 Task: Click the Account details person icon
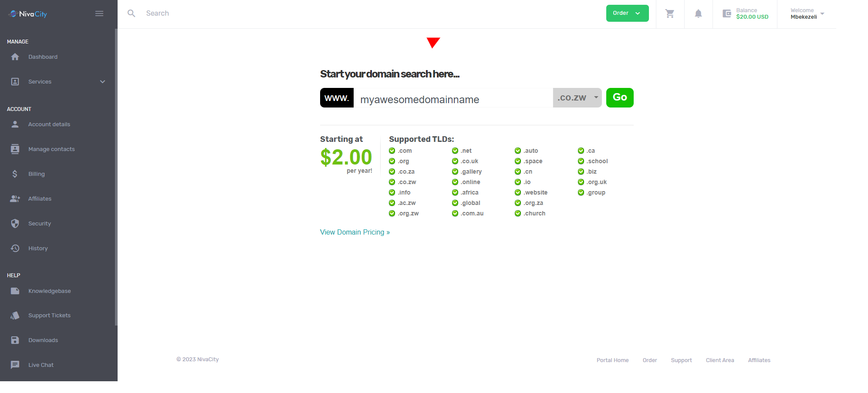(x=15, y=124)
